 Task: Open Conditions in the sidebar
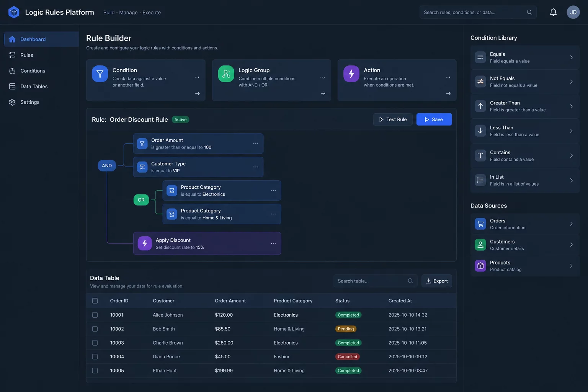pyautogui.click(x=41, y=71)
